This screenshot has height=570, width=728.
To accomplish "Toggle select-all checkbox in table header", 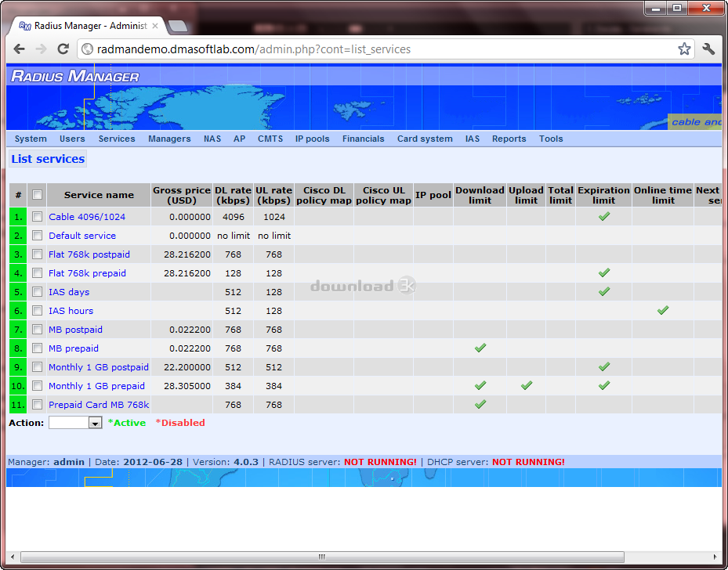I will 38,195.
